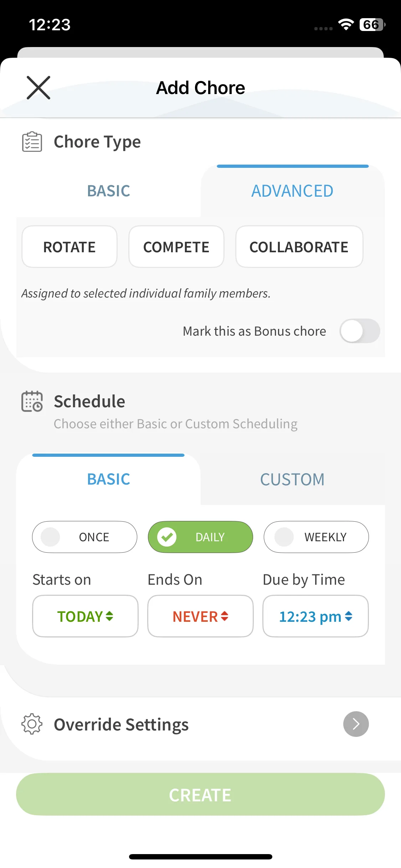Toggle Mark this as Bonus chore switch
The width and height of the screenshot is (401, 868).
(x=359, y=331)
